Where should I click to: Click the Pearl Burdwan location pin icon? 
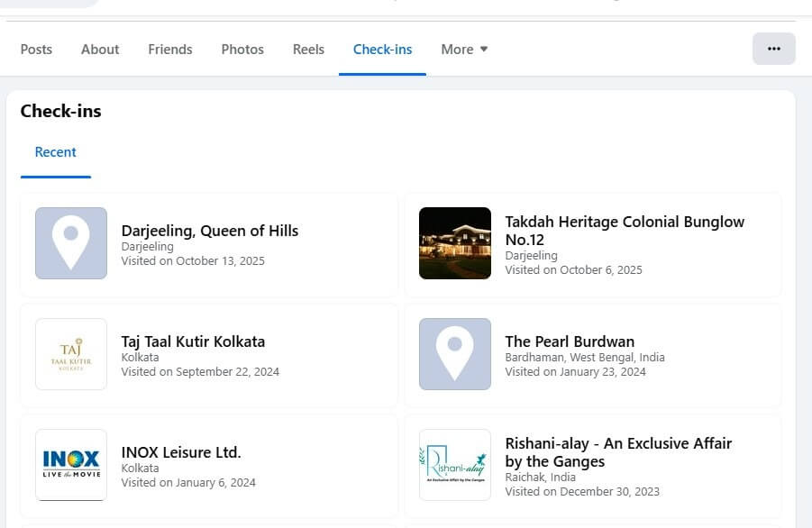click(455, 354)
